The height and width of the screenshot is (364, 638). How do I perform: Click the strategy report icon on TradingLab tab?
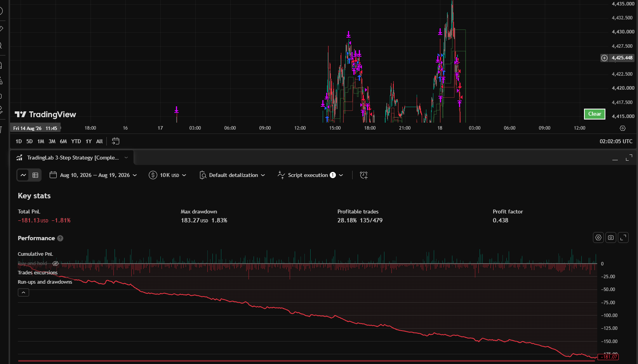coord(19,158)
